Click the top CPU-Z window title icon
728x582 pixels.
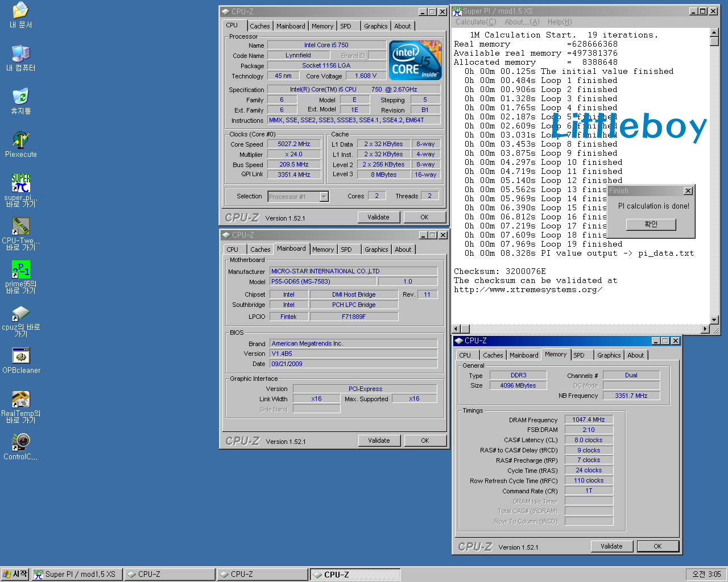point(226,11)
